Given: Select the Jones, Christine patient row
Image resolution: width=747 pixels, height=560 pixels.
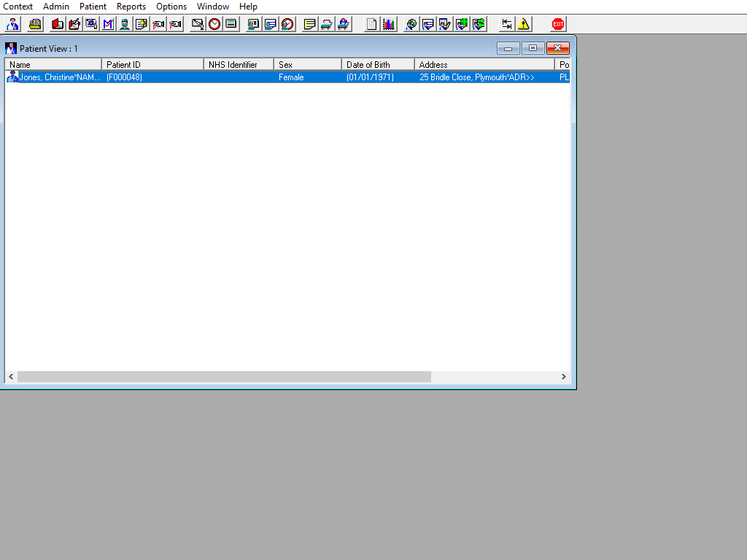Looking at the screenshot, I should pyautogui.click(x=287, y=77).
